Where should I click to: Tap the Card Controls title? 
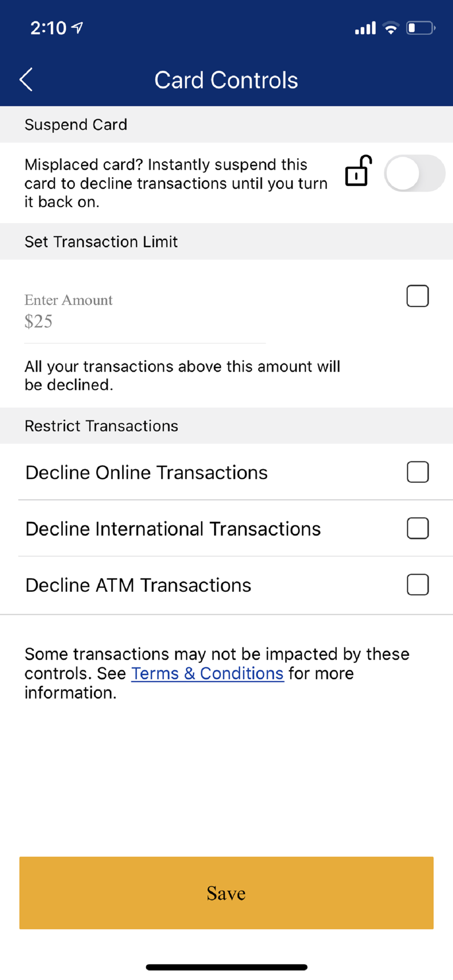point(226,80)
